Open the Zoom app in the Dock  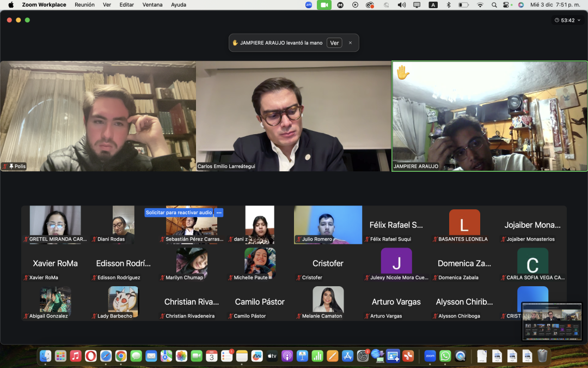point(430,356)
